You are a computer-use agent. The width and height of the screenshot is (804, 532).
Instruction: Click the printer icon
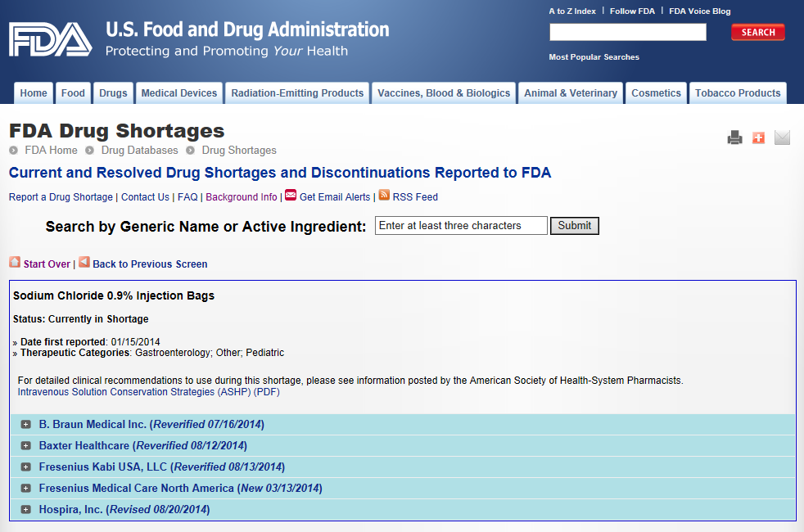[x=734, y=138]
